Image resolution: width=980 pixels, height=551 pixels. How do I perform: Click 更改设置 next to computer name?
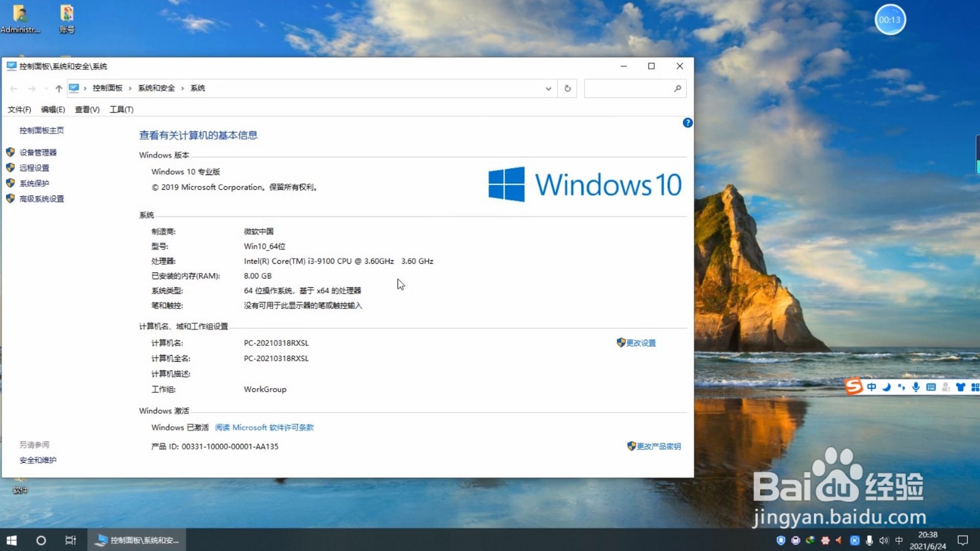pos(641,343)
